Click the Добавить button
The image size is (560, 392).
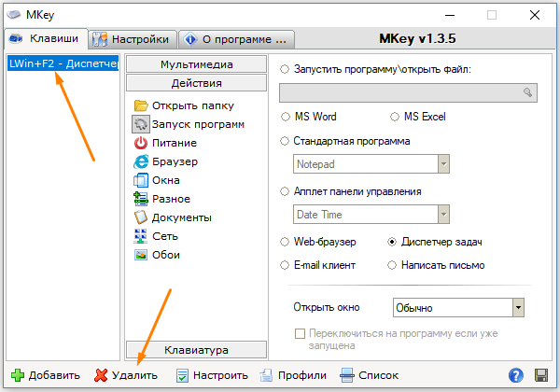click(46, 375)
